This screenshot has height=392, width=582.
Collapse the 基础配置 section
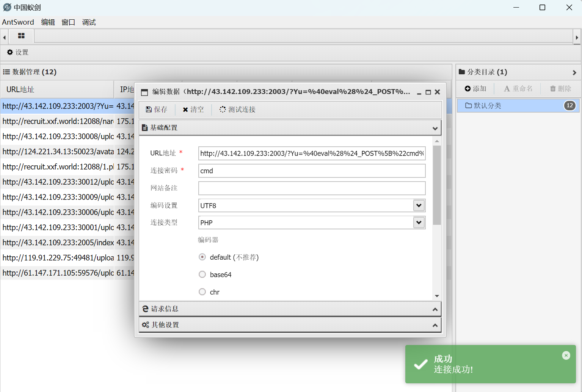290,128
